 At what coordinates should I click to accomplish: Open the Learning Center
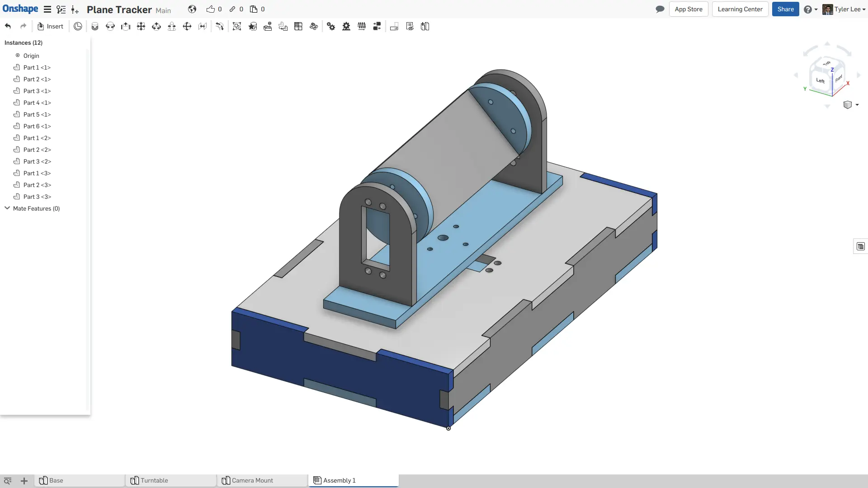coord(740,9)
